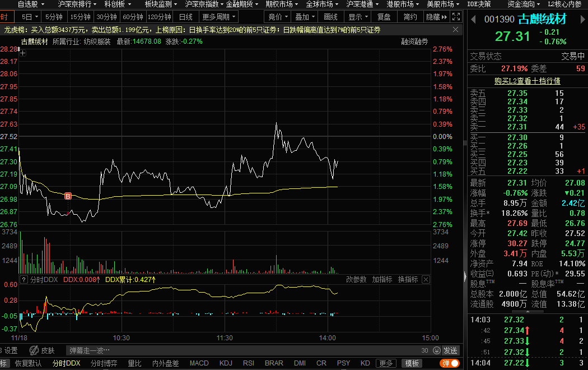Click the 买一 price 27.30 row

[x=528, y=137]
